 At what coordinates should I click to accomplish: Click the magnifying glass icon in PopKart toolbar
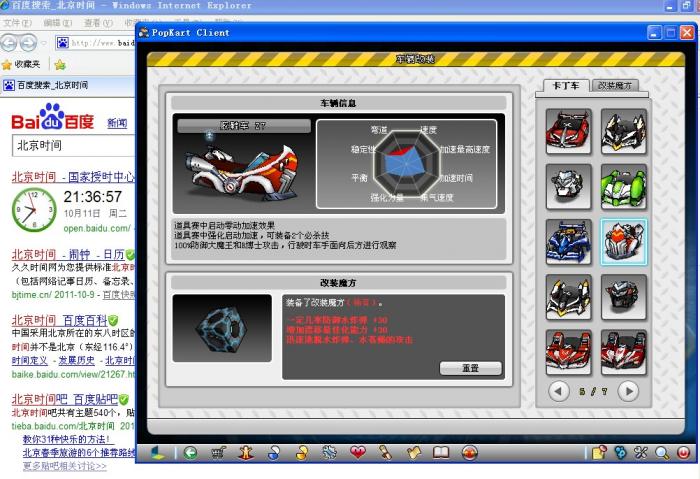pyautogui.click(x=662, y=453)
